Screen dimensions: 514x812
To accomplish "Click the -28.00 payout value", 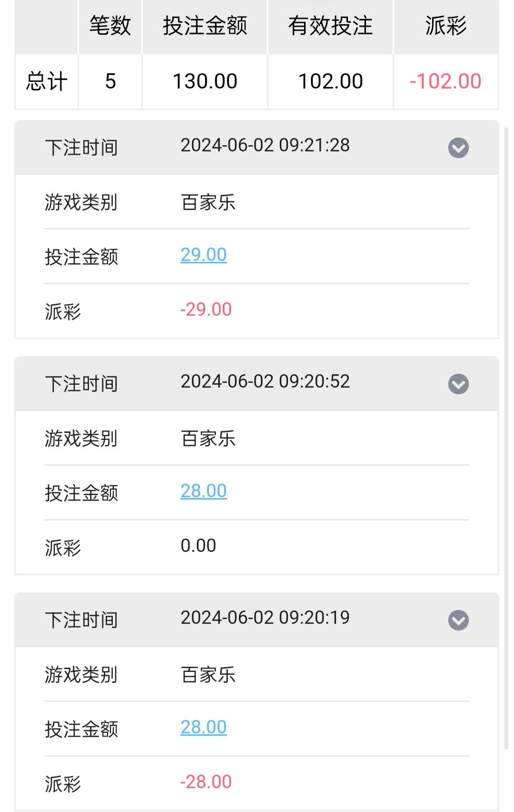I will click(x=206, y=782).
